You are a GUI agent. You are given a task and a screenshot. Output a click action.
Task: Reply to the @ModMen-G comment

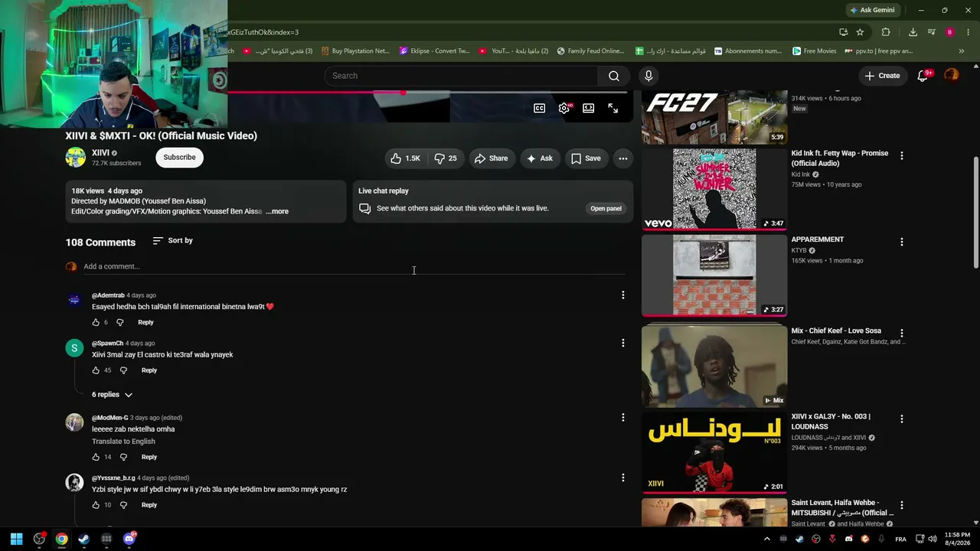point(149,457)
